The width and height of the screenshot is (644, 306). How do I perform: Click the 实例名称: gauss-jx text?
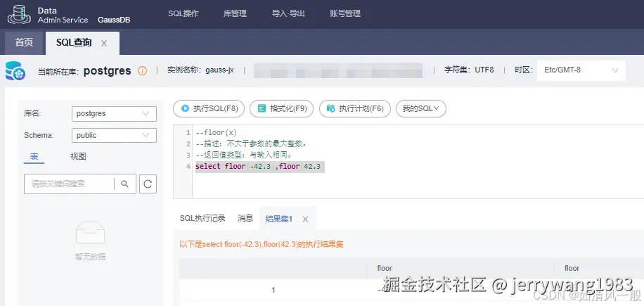point(200,70)
